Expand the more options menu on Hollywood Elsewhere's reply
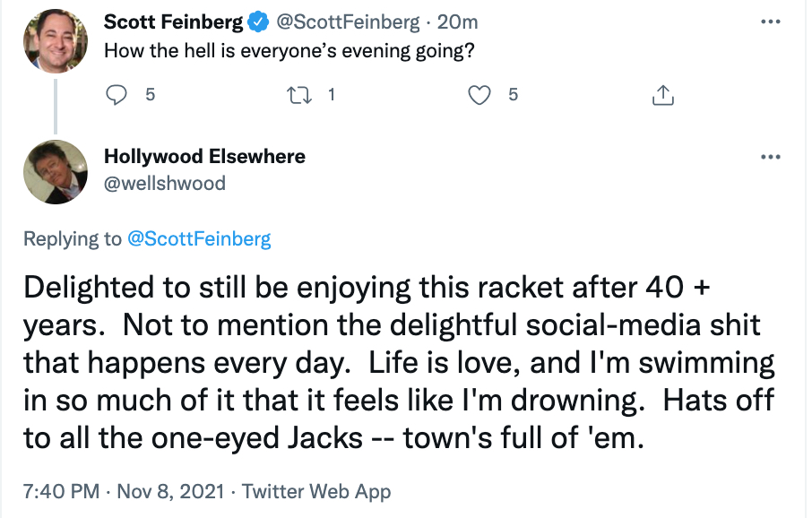The height and width of the screenshot is (518, 812). [x=770, y=157]
